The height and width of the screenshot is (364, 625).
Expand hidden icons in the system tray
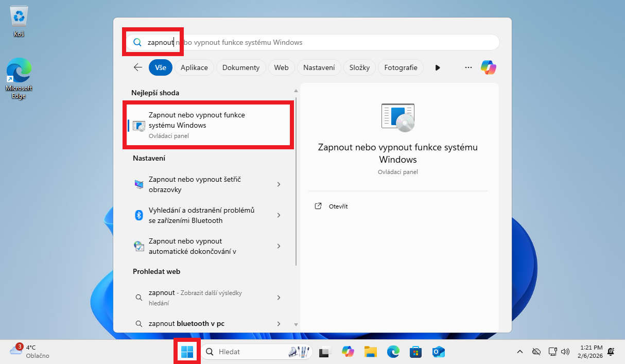tap(519, 352)
